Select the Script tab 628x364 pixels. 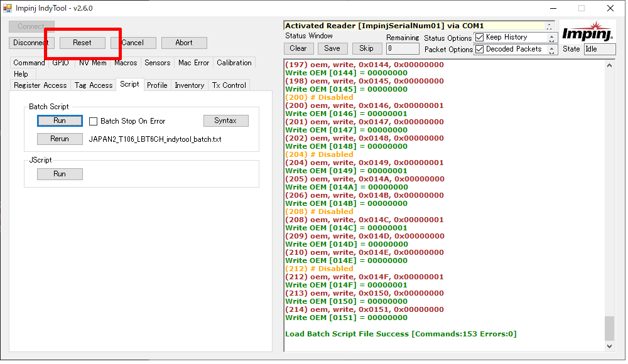pos(130,84)
